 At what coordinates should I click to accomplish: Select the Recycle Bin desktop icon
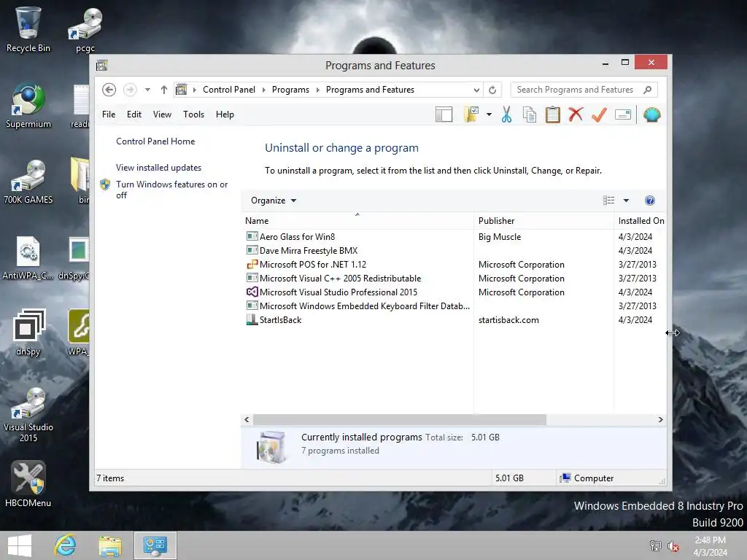click(x=28, y=29)
